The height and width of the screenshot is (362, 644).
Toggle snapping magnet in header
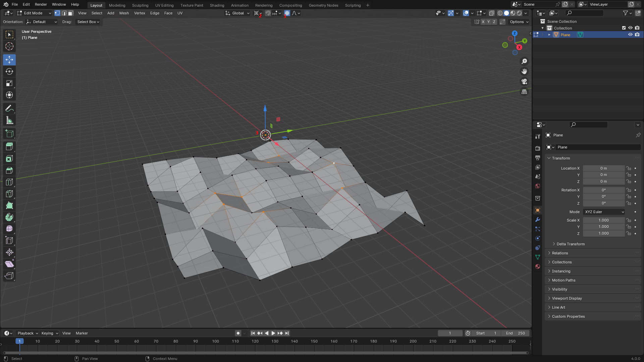[268, 13]
